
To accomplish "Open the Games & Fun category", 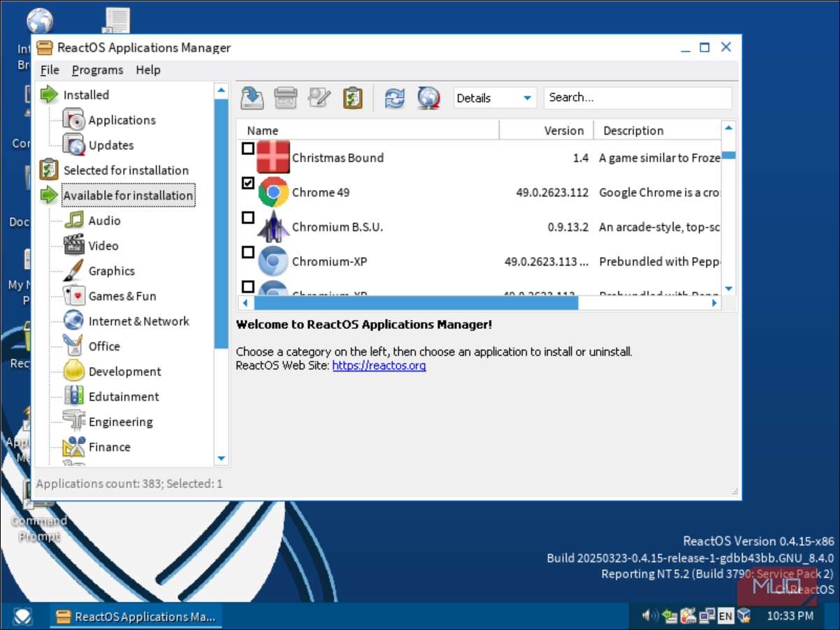I will [122, 296].
